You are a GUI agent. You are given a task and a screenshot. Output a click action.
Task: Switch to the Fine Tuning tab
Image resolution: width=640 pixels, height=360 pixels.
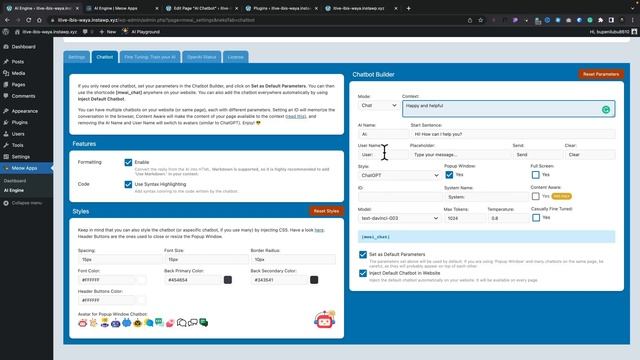pyautogui.click(x=150, y=57)
